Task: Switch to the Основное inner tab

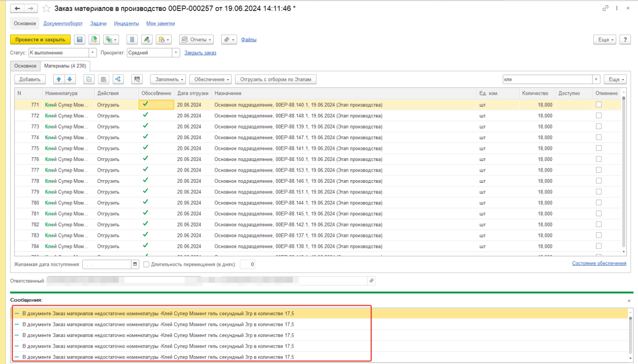Action: (x=25, y=66)
